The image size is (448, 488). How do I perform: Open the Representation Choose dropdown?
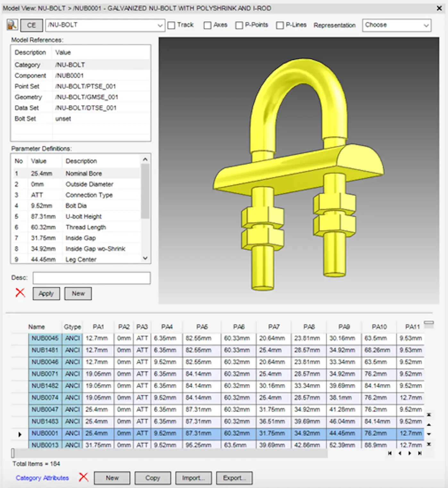(x=426, y=25)
